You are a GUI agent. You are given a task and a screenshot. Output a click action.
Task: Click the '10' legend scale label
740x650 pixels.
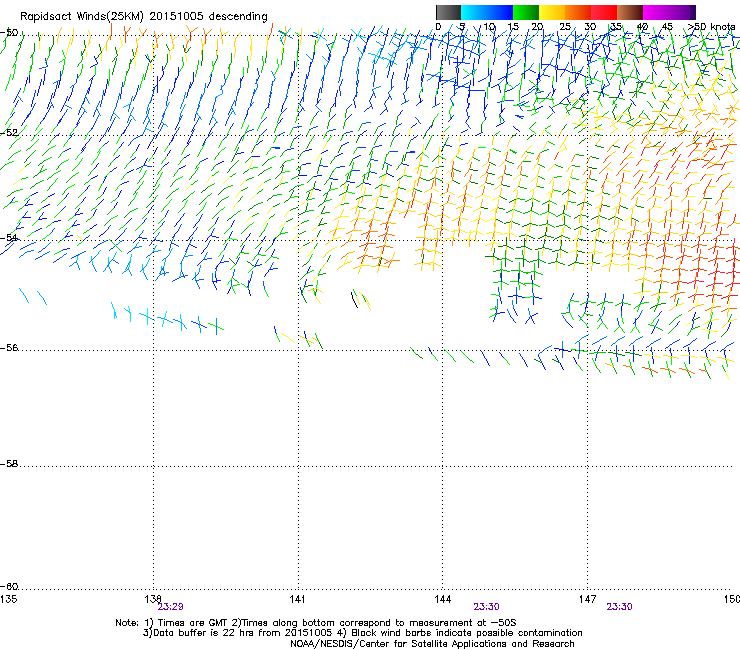pos(489,26)
